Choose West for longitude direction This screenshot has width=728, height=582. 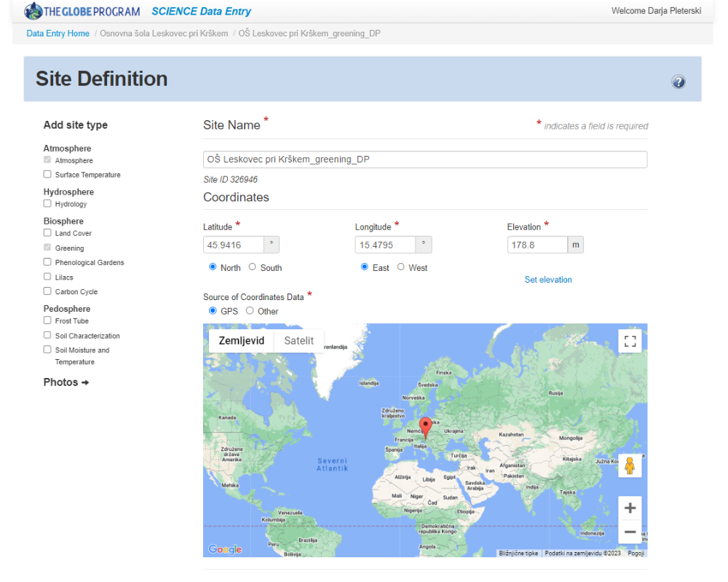tap(400, 267)
